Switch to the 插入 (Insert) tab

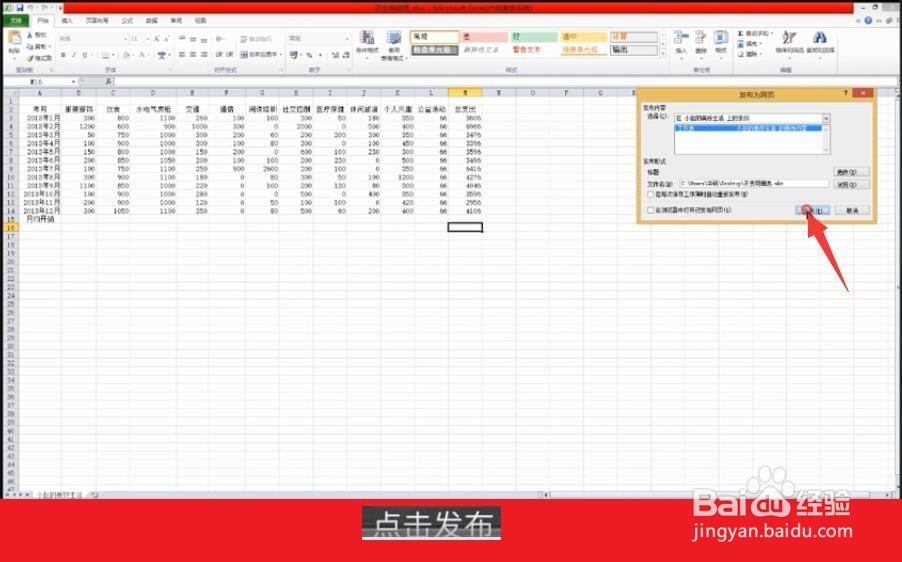tap(67, 21)
